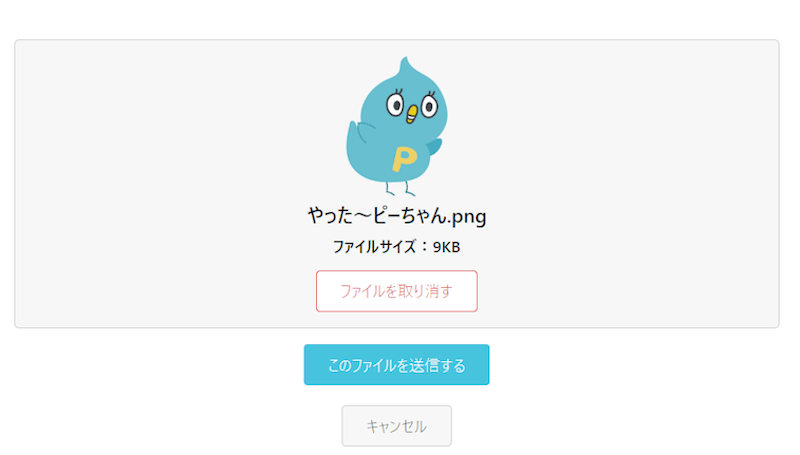Click the empty gray area of the upload panel
This screenshot has width=800, height=455.
(x=153, y=184)
